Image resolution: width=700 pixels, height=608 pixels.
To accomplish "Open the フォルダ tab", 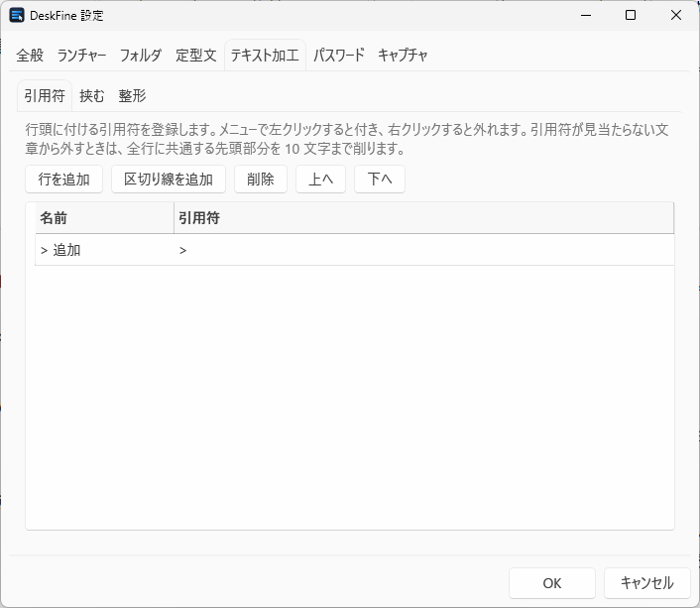I will pos(140,56).
